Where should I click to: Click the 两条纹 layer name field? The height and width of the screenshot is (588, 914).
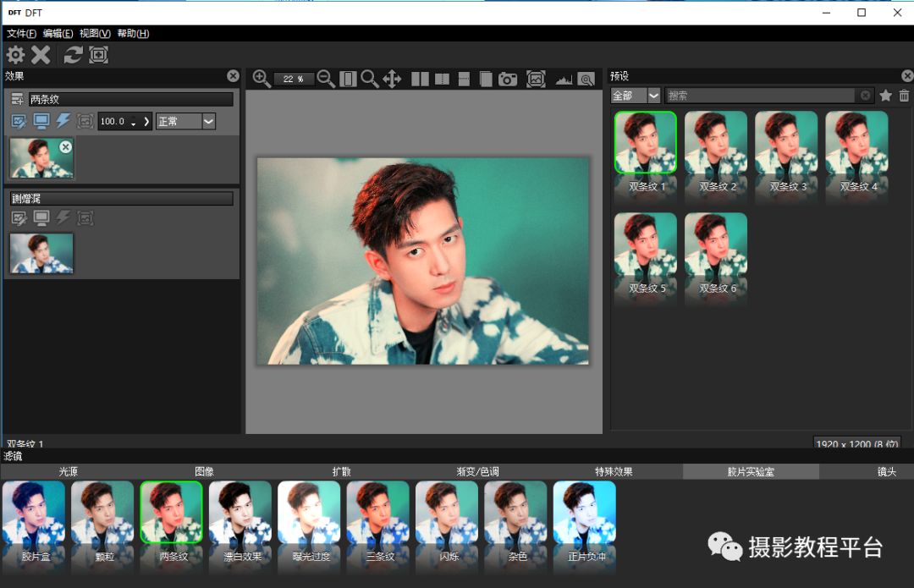(131, 99)
